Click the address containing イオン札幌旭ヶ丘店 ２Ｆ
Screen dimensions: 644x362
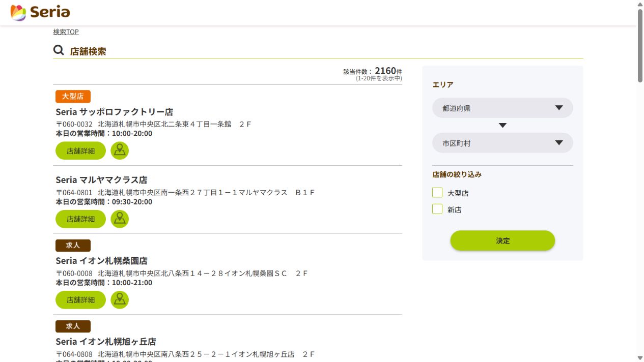(x=185, y=354)
